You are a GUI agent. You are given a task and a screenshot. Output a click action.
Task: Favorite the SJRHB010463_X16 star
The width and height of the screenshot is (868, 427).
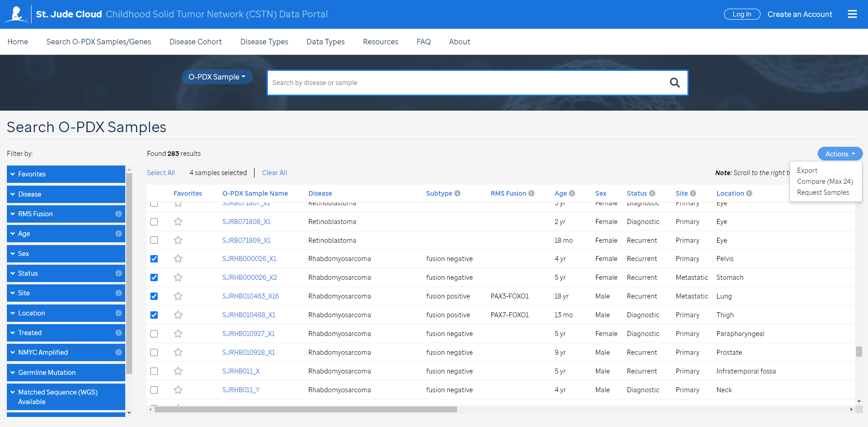178,296
